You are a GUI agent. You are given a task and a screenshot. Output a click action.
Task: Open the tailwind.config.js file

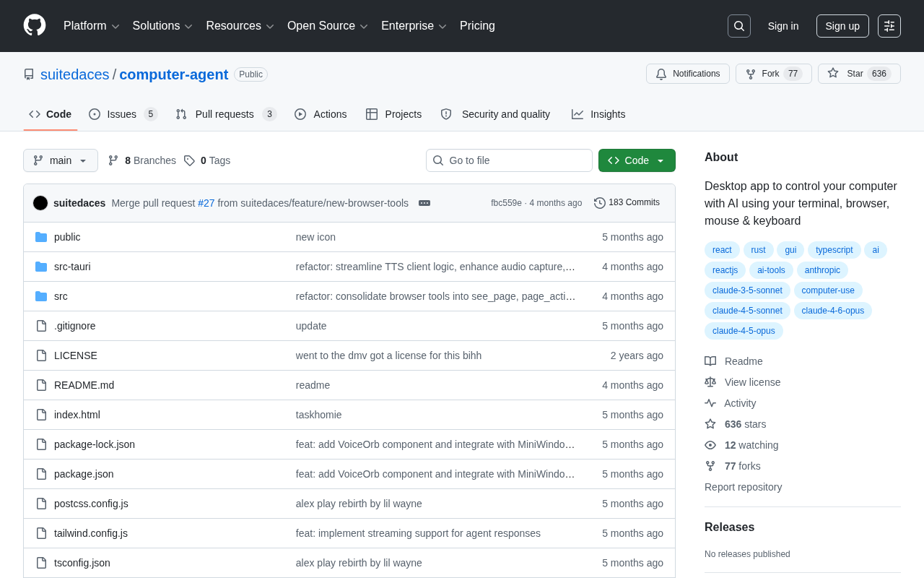click(x=91, y=533)
